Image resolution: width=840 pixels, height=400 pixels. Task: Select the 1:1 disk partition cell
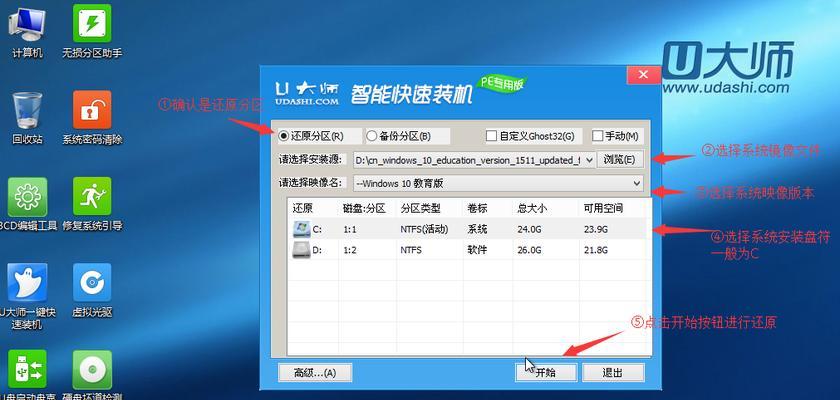coord(350,229)
